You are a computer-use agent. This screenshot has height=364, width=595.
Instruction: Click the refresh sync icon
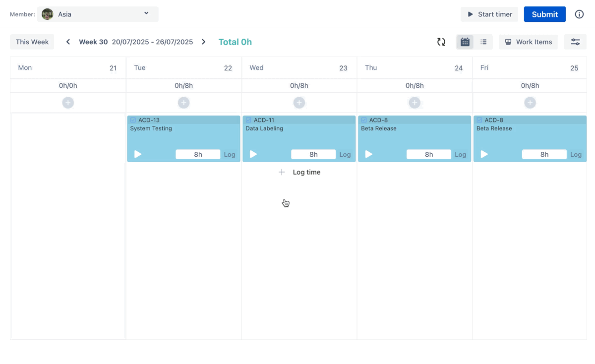tap(441, 42)
